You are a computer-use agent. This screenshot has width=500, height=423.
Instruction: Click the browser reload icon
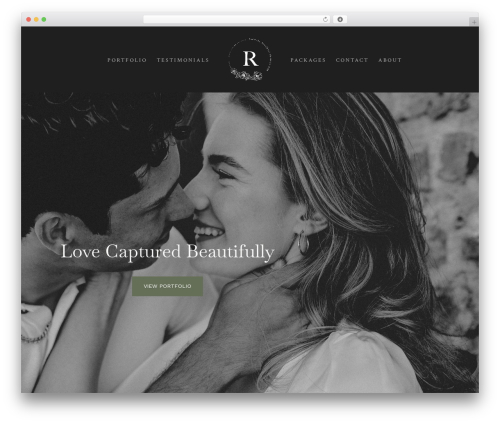click(x=325, y=19)
